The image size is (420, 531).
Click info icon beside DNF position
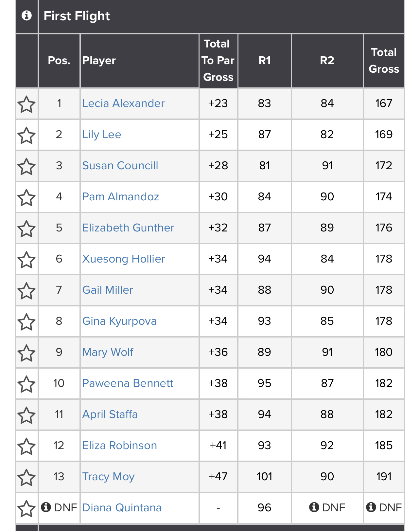tap(46, 507)
